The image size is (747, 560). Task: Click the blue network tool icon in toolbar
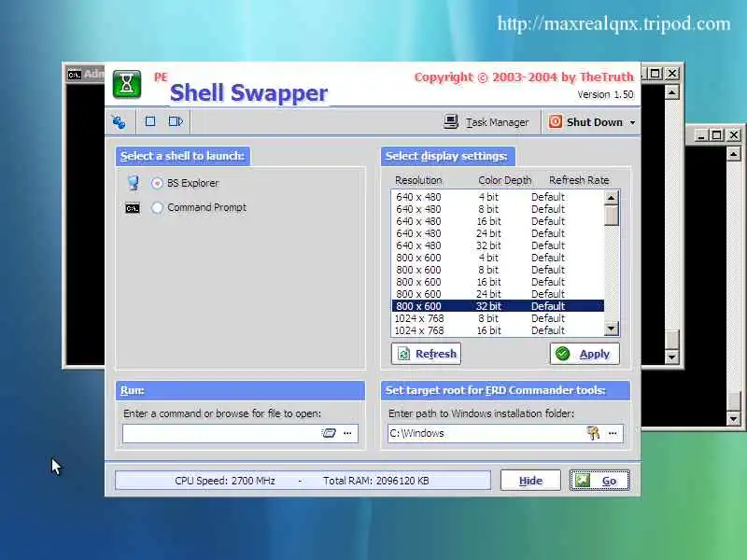point(120,122)
